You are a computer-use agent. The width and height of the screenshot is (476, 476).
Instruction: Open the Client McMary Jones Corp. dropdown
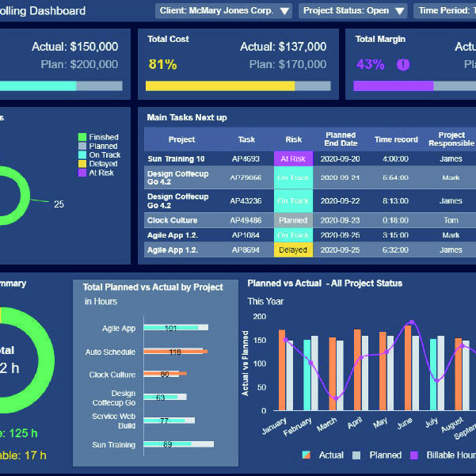225,11
